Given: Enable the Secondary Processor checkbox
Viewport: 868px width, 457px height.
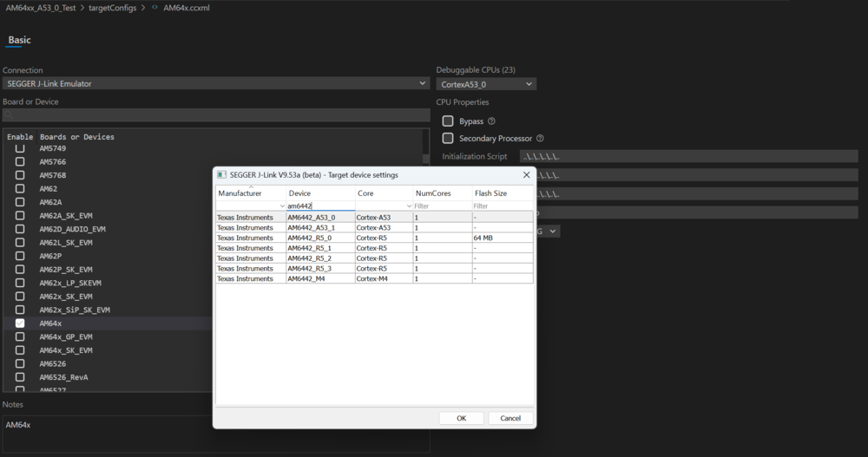Looking at the screenshot, I should (448, 139).
